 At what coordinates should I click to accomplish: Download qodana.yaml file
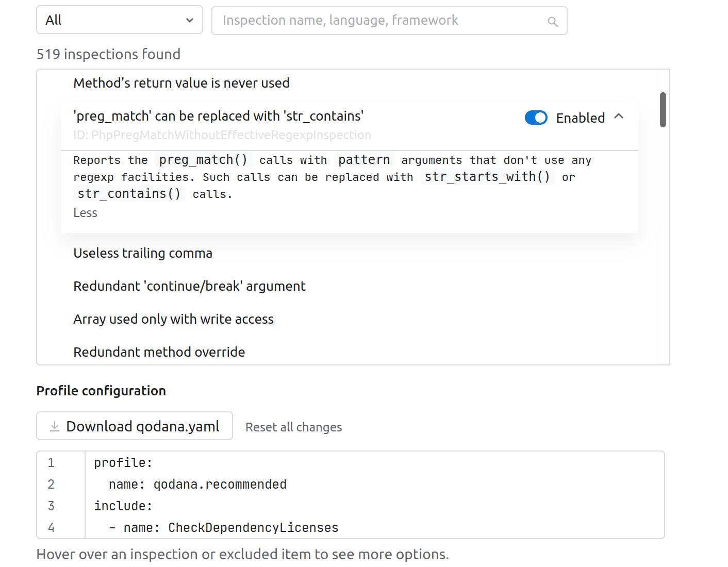coord(135,426)
